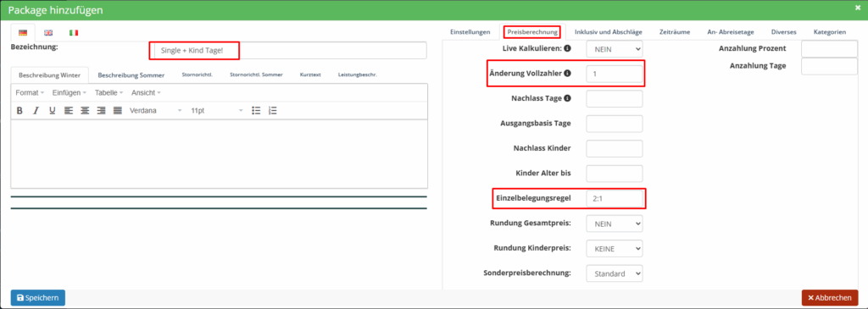
Task: Click the Einzelbelegungsregel input field
Action: click(615, 198)
